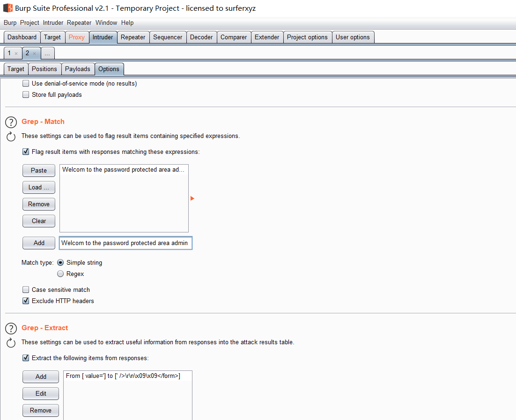Enable denial-of-service mode checkbox

click(26, 83)
